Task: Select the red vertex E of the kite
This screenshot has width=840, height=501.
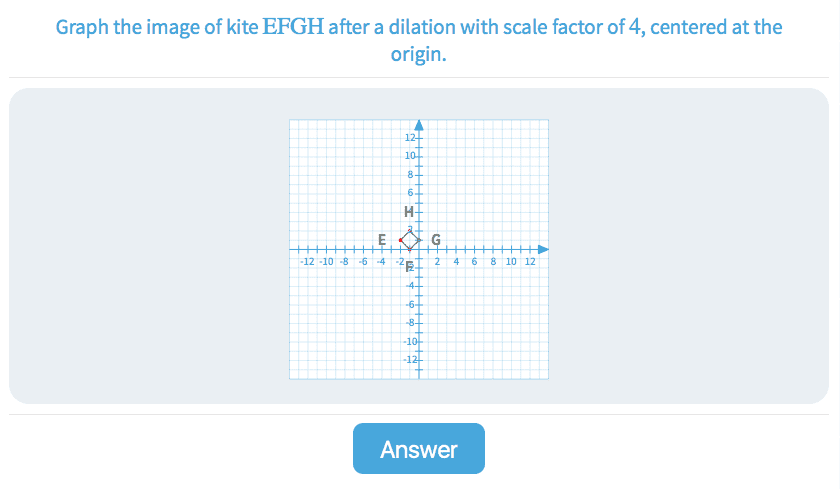Action: (x=401, y=240)
